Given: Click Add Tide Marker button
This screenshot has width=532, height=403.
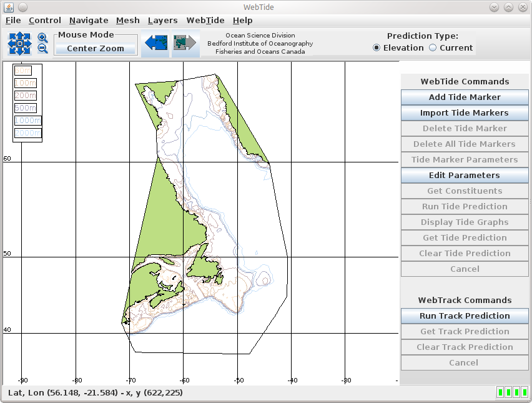Looking at the screenshot, I should click(x=465, y=97).
